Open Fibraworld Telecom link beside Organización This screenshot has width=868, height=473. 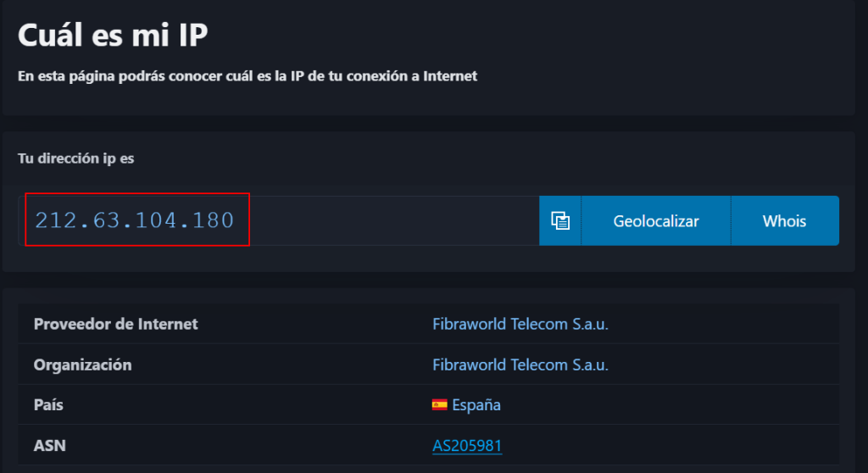(x=520, y=364)
